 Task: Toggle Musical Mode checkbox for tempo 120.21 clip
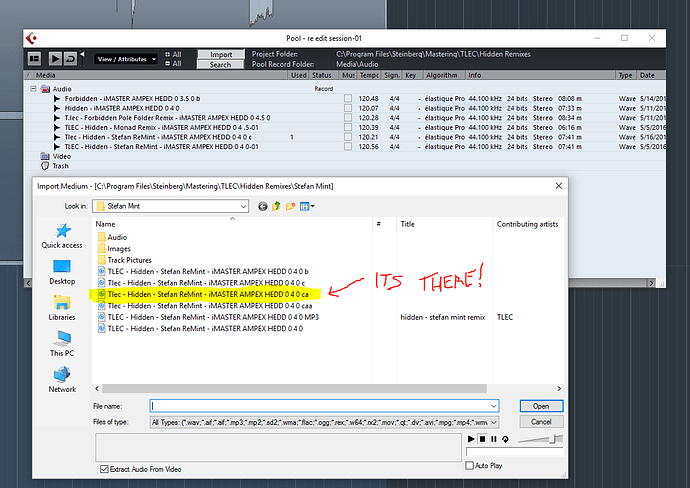[x=348, y=137]
